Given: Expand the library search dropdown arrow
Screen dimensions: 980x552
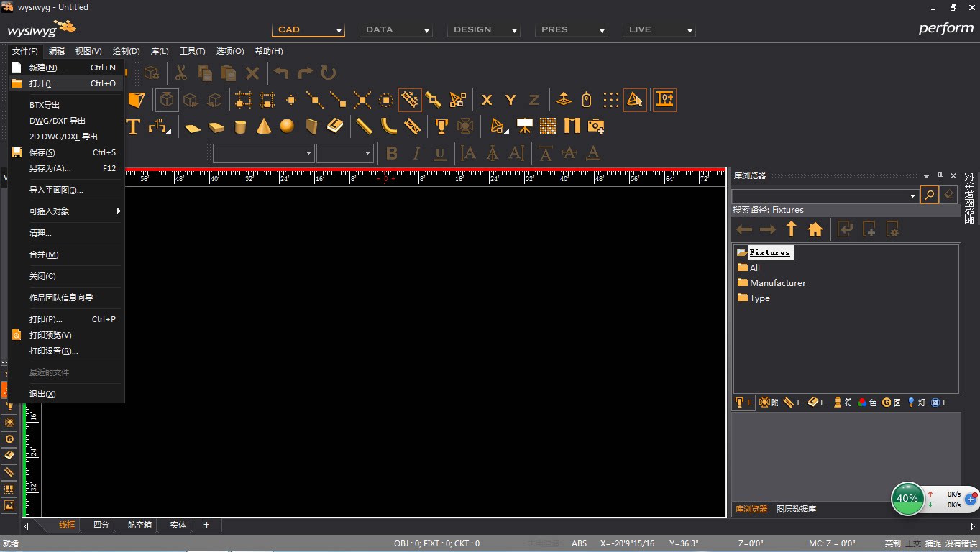Looking at the screenshot, I should 913,195.
